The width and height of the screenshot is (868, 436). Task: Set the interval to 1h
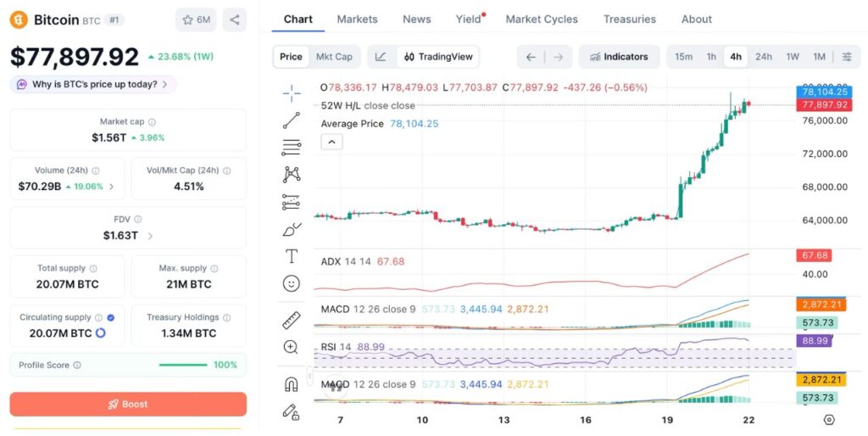click(711, 57)
